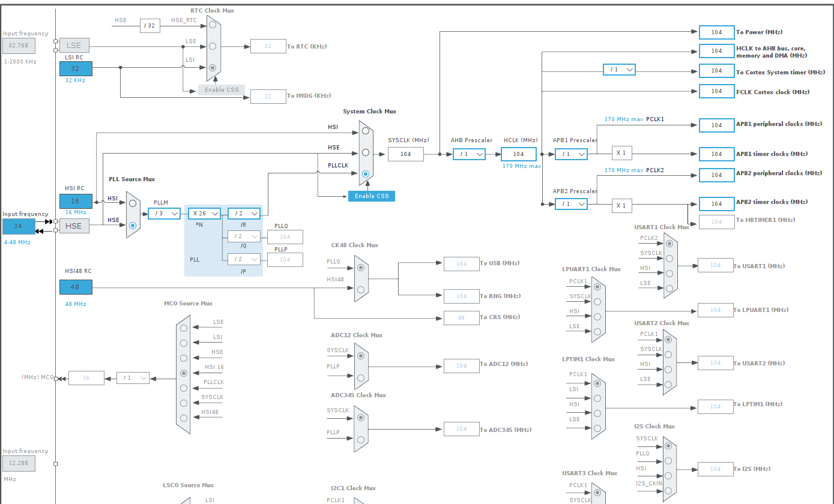Screen dimensions: 834x504
Task: Open the Cortex System timer divider dropdown
Action: [618, 69]
